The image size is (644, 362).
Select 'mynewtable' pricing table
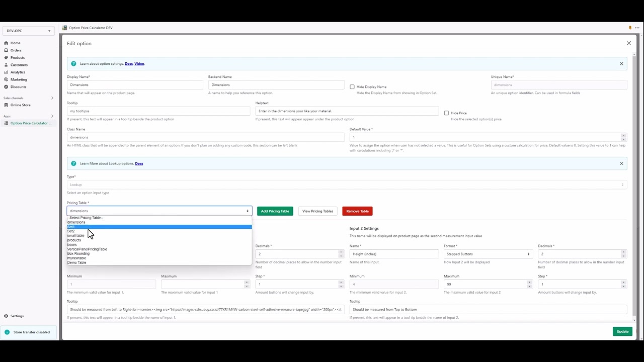(159, 258)
